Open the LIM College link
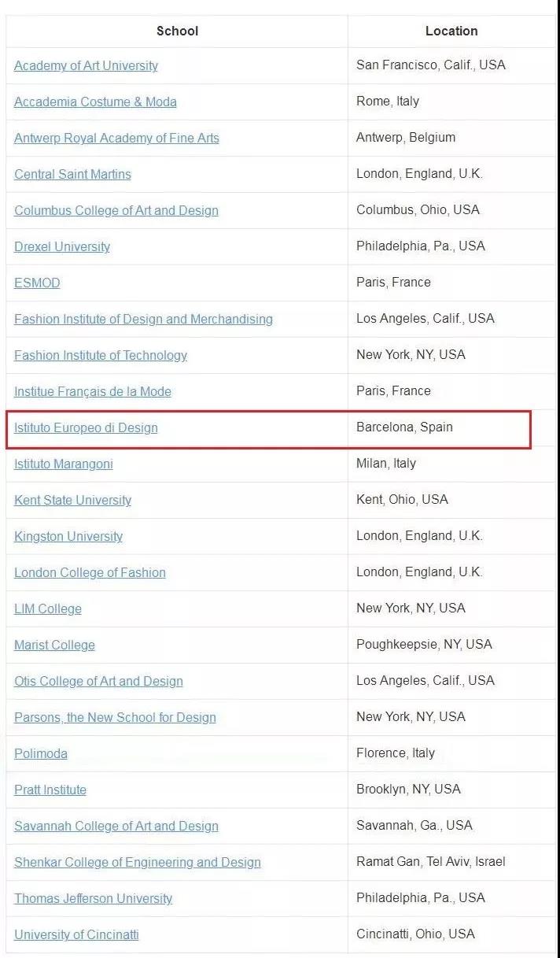Image resolution: width=560 pixels, height=958 pixels. coord(48,609)
